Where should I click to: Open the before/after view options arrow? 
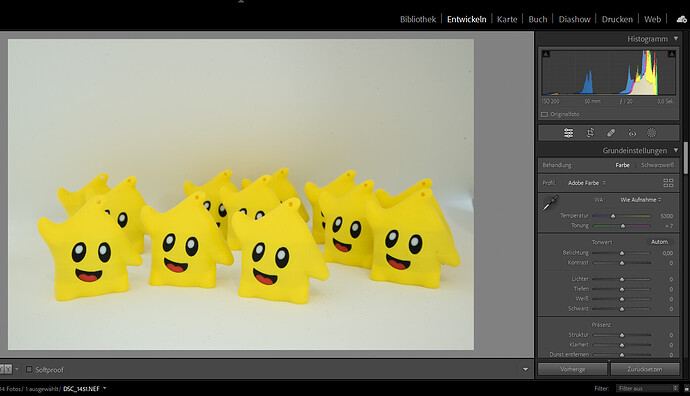(17, 369)
